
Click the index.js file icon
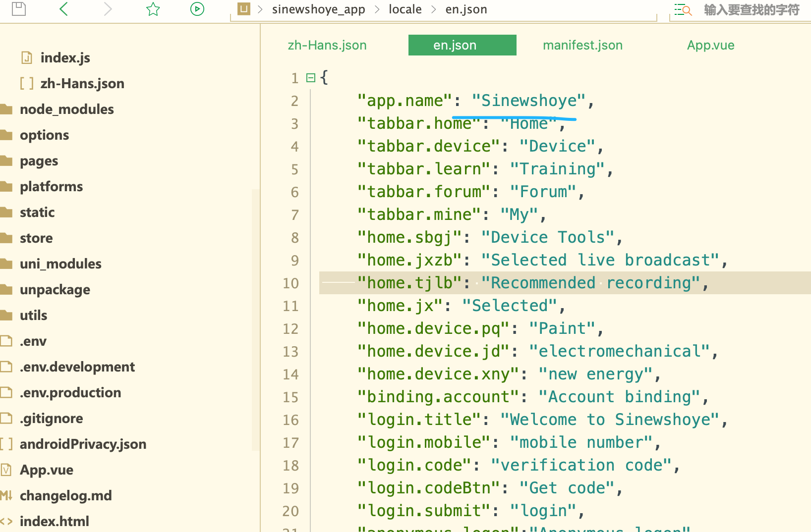[27, 58]
